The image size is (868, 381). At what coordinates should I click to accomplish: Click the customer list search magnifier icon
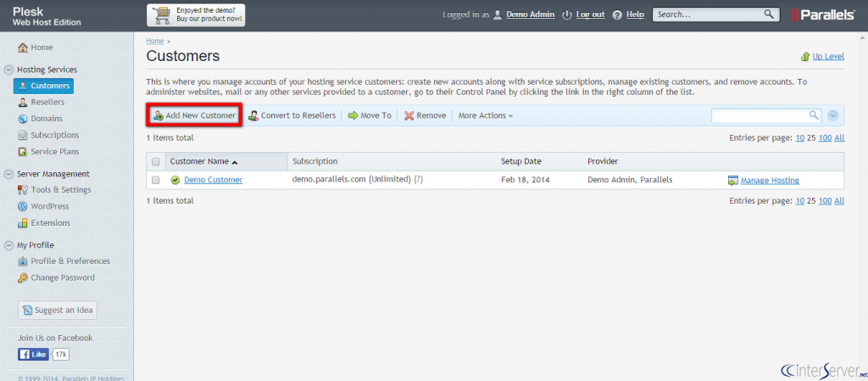[814, 115]
